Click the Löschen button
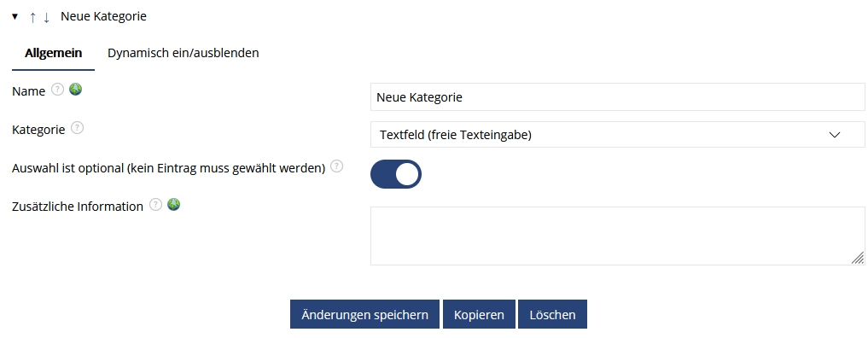The image size is (868, 338). (552, 315)
